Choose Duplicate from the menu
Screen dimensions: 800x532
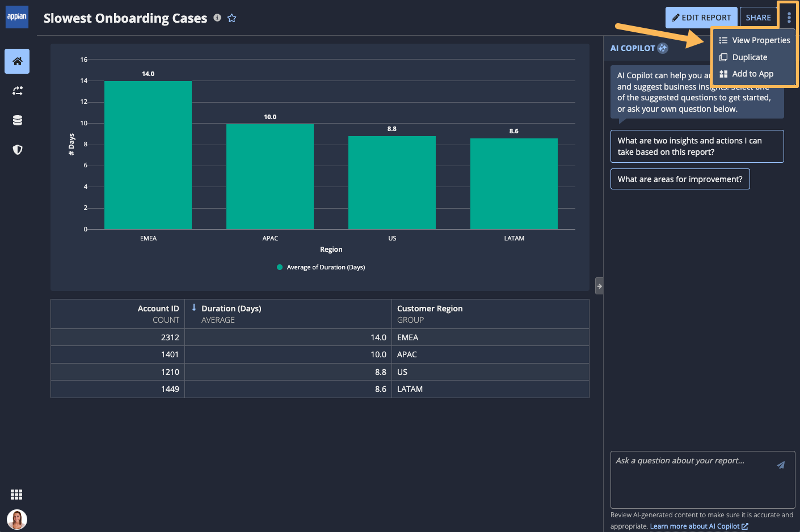point(755,57)
